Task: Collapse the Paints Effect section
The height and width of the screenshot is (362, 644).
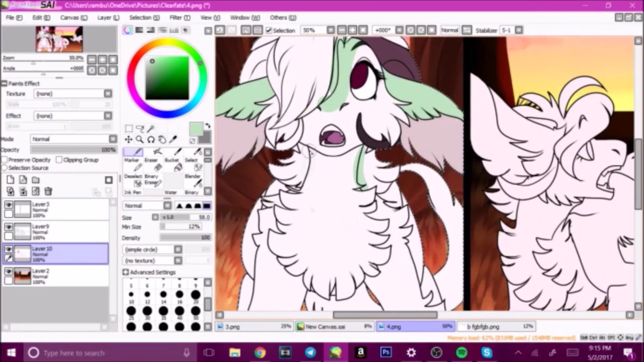Action: click(4, 83)
